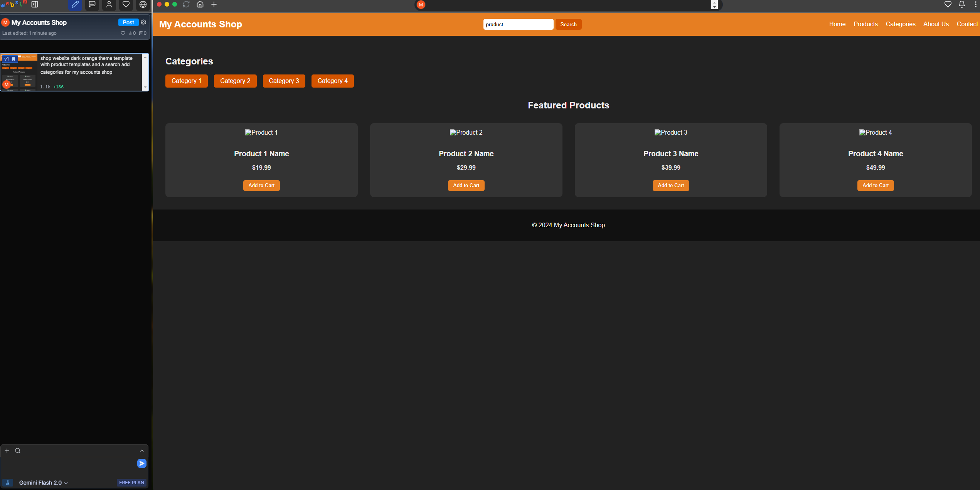Open project comments count icon
The width and height of the screenshot is (980, 490).
[143, 33]
